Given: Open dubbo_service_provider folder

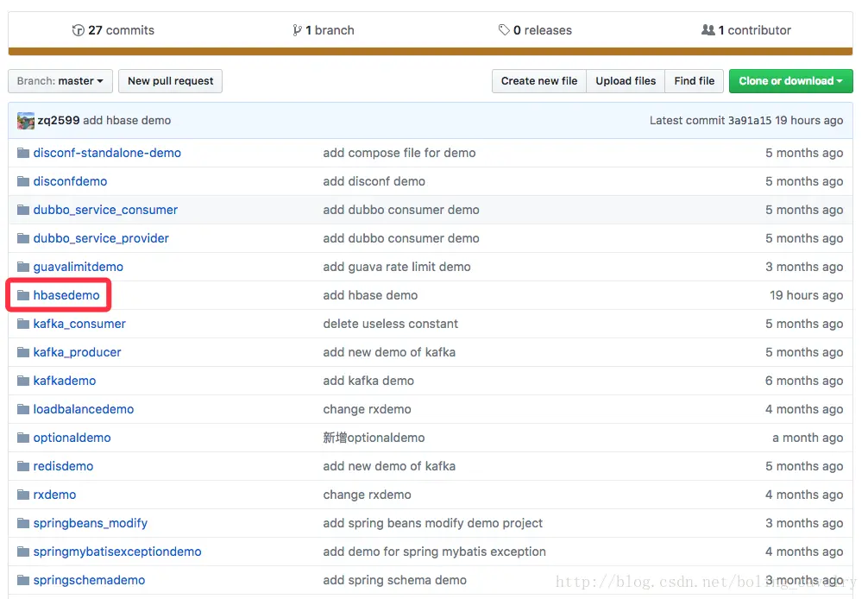Looking at the screenshot, I should (x=101, y=238).
